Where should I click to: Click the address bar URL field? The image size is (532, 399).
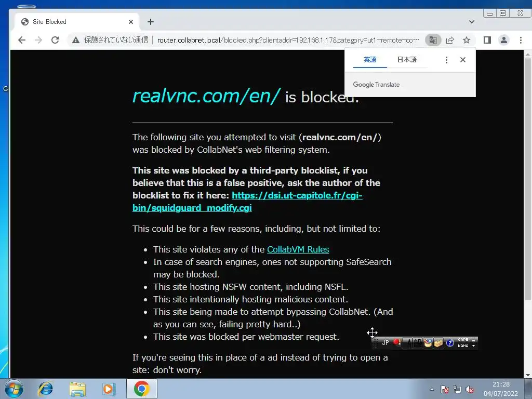[288, 40]
